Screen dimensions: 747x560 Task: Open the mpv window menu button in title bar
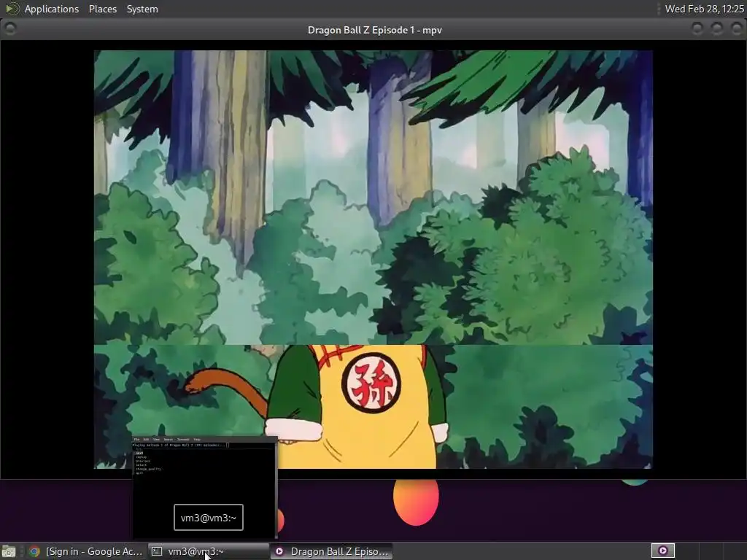coord(10,29)
